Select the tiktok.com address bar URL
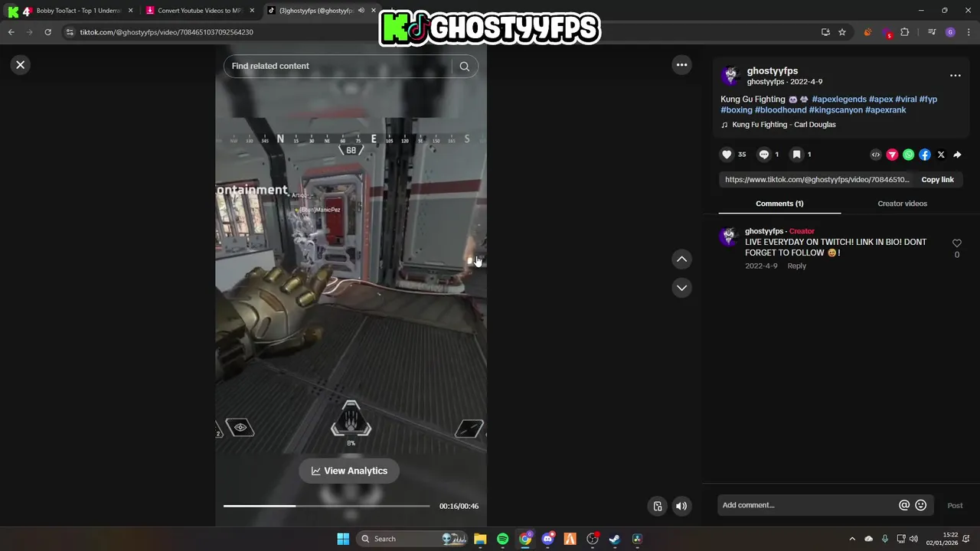980x551 pixels. (166, 32)
